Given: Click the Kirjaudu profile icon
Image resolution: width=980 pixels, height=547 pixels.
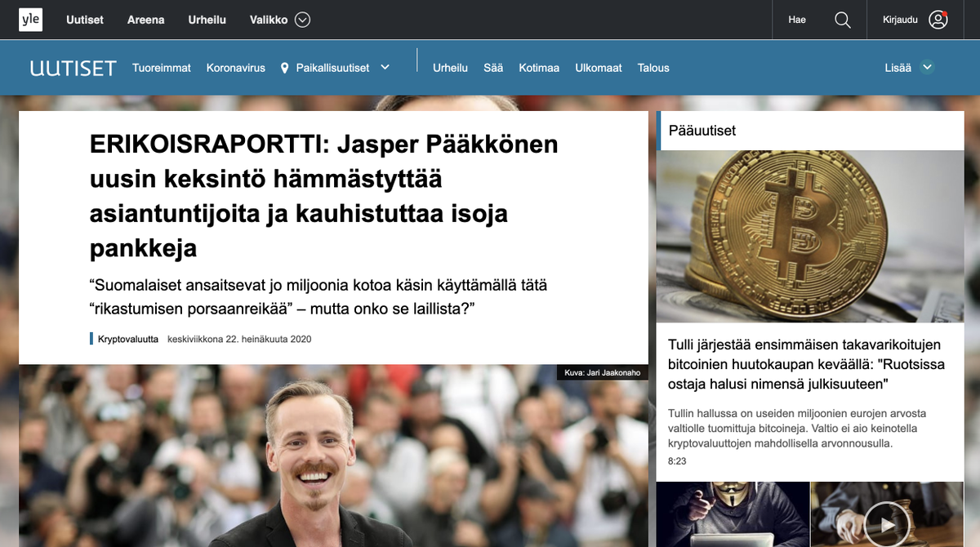Looking at the screenshot, I should (939, 20).
